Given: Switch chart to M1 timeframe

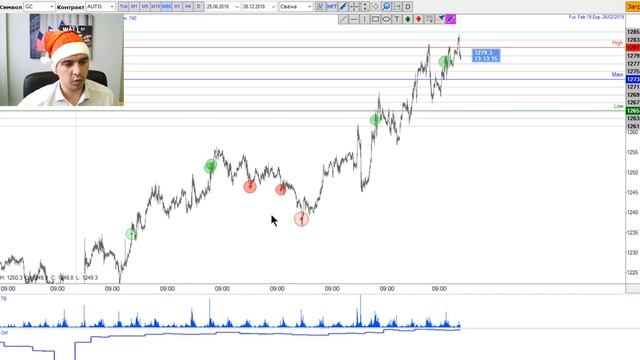Looking at the screenshot, I should tap(134, 7).
